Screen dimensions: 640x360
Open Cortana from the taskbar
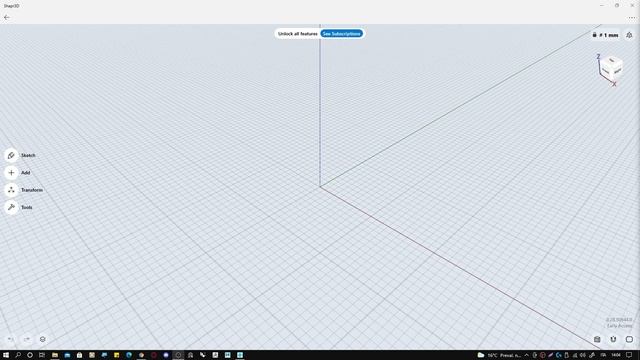30,355
